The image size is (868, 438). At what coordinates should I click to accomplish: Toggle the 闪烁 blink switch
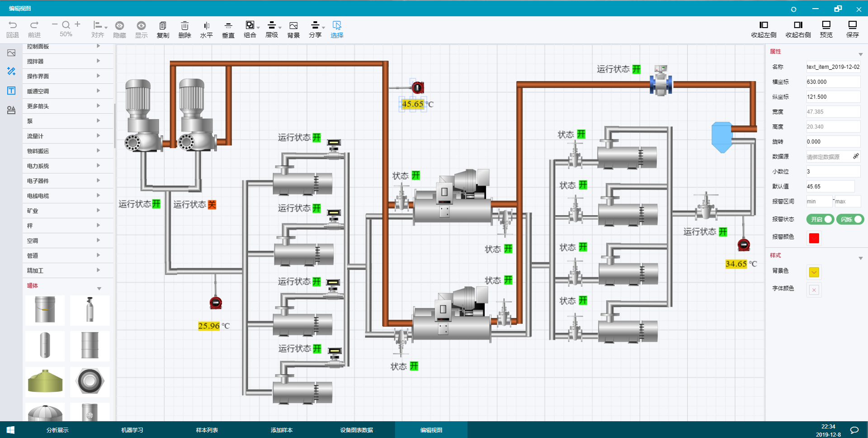click(x=850, y=219)
